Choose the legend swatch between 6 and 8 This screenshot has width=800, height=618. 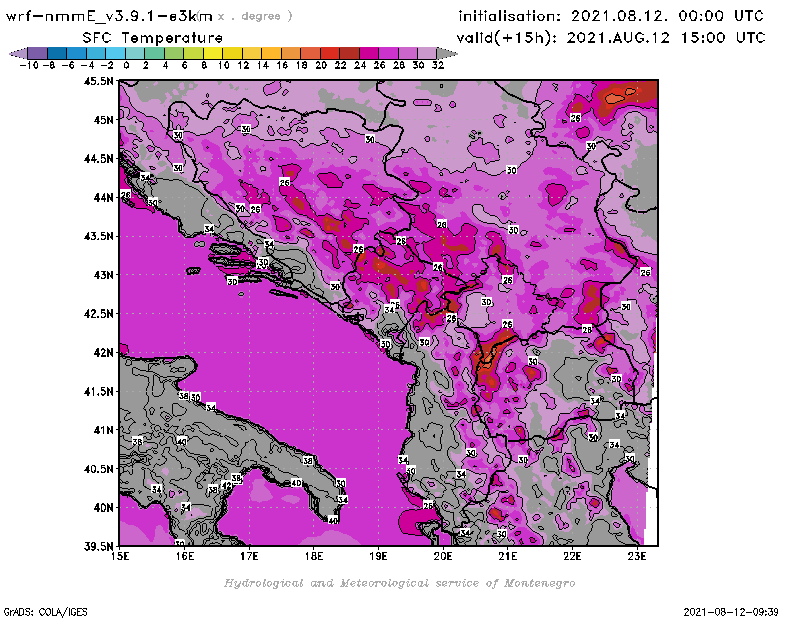[x=193, y=53]
